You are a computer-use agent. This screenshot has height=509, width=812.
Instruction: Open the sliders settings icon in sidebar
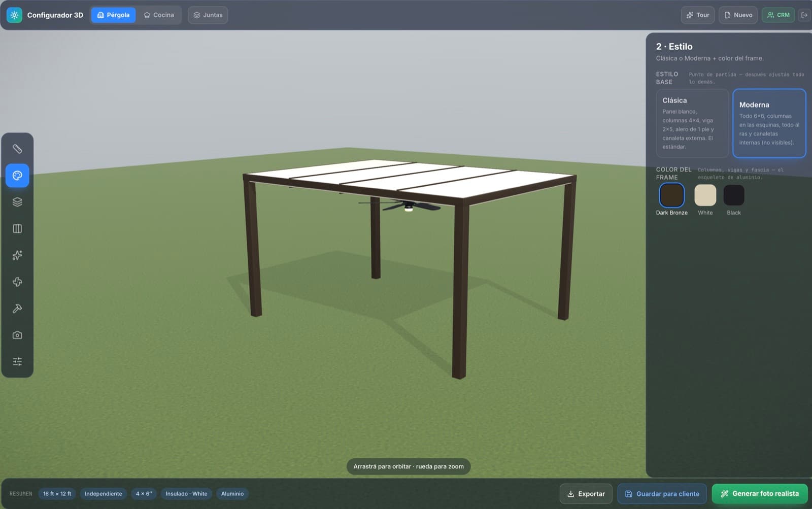[17, 361]
